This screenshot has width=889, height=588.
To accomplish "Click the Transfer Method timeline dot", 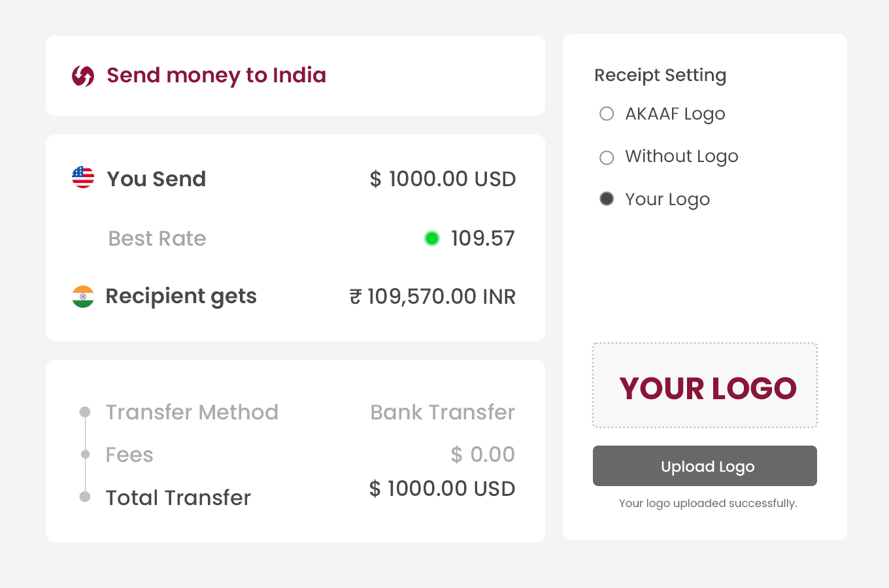I will pyautogui.click(x=85, y=412).
